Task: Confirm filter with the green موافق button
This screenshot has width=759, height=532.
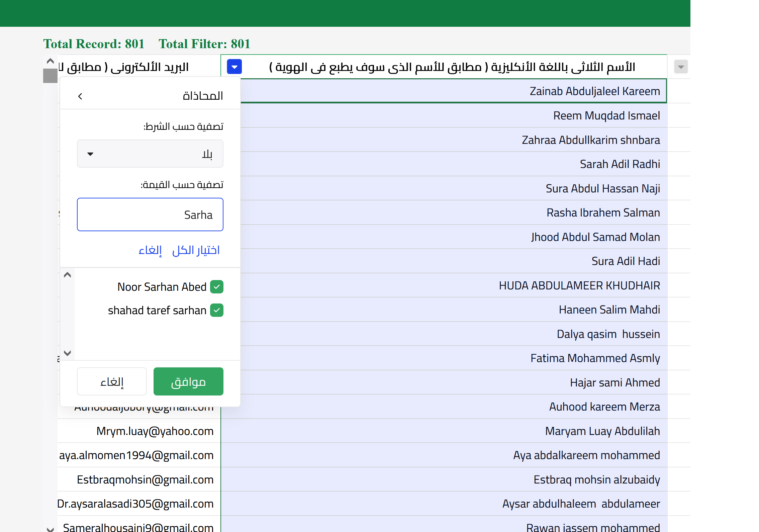Action: pos(188,381)
